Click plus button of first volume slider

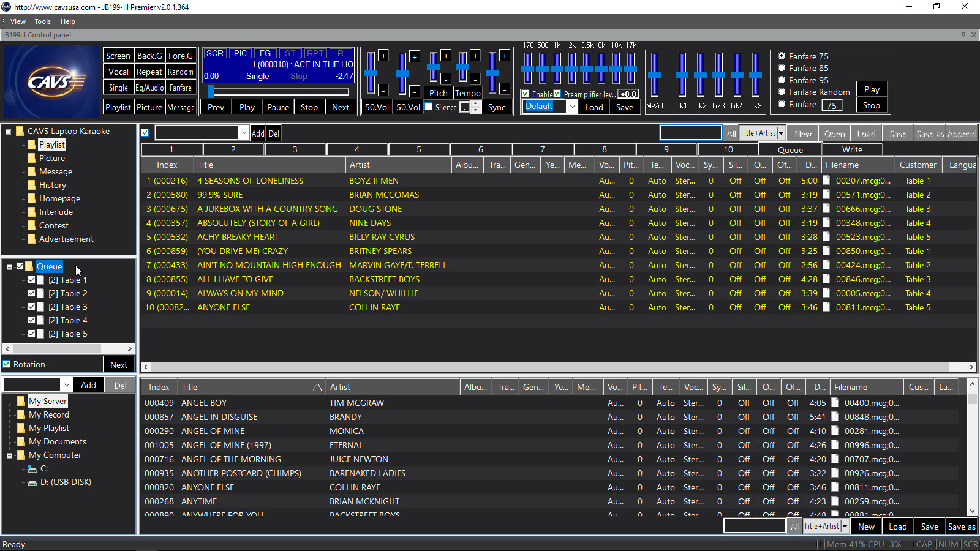(x=383, y=56)
